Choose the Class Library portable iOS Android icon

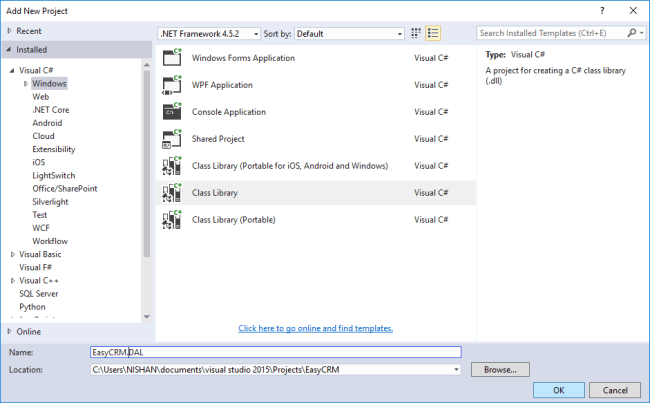click(x=172, y=166)
